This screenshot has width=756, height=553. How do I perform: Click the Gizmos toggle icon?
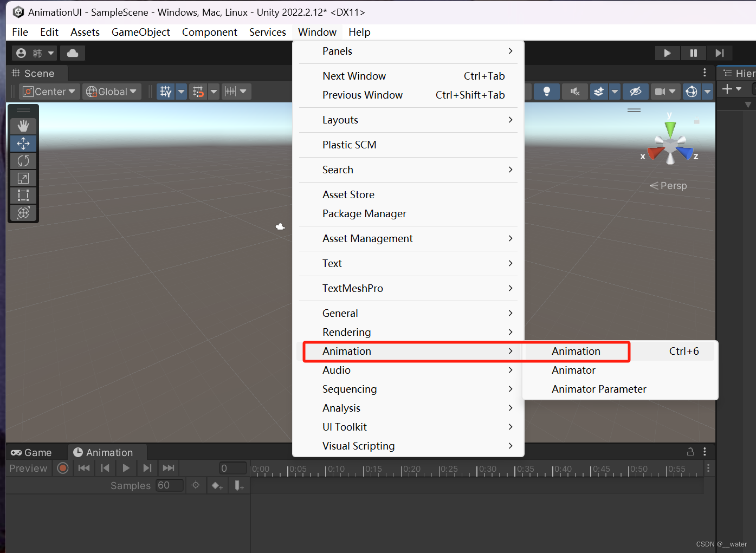coord(692,92)
